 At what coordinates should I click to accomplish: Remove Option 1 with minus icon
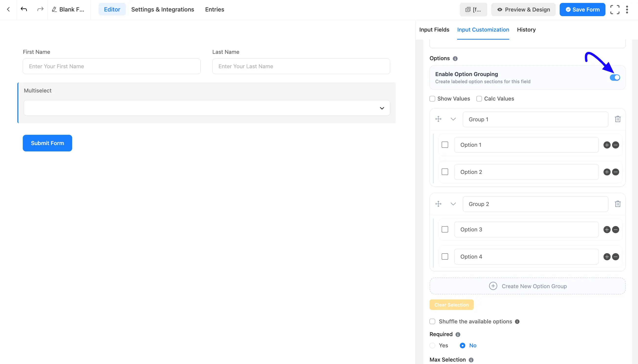point(615,145)
